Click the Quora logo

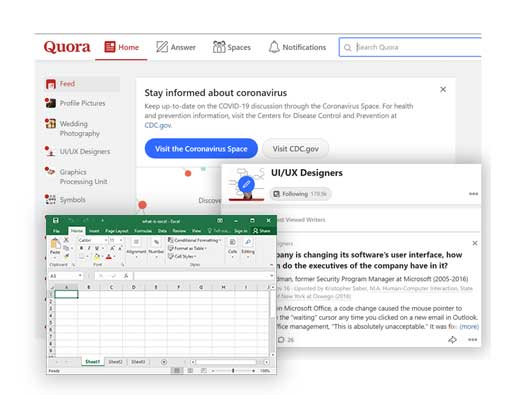[x=67, y=47]
